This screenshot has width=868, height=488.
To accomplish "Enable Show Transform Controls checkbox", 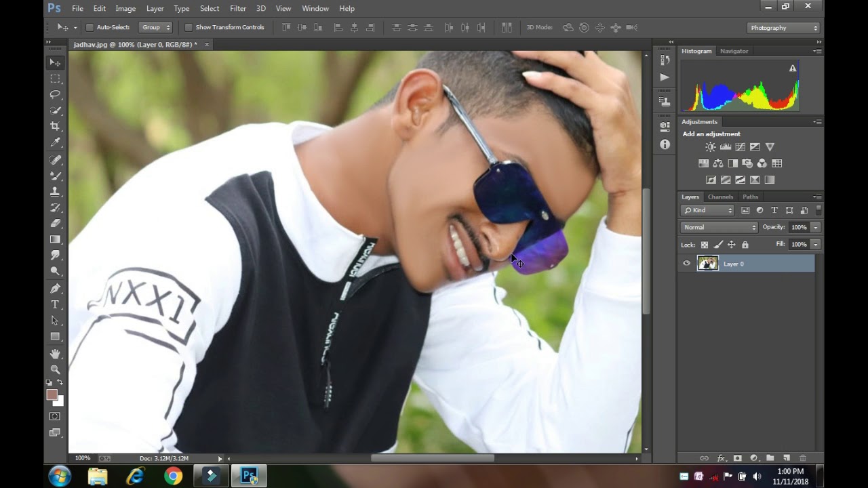I will pos(189,27).
